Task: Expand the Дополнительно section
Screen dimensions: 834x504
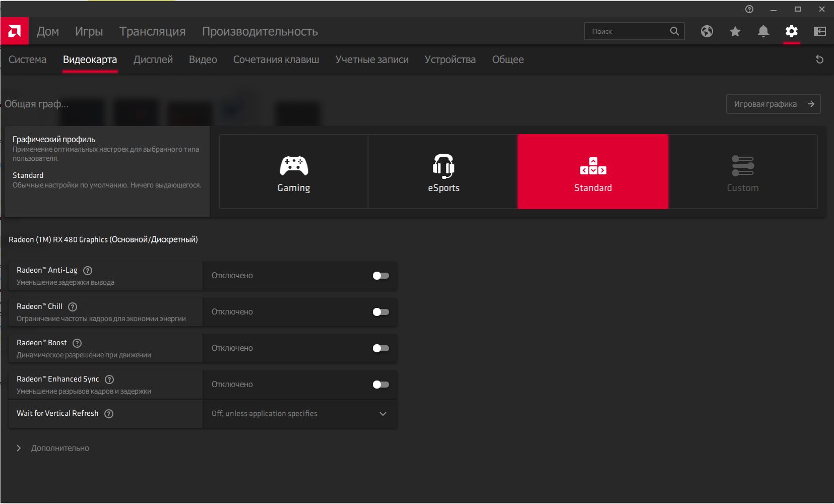Action: point(53,448)
